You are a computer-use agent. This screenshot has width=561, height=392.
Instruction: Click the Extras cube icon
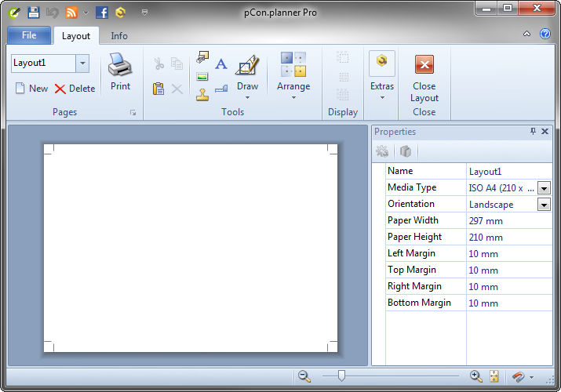point(382,64)
